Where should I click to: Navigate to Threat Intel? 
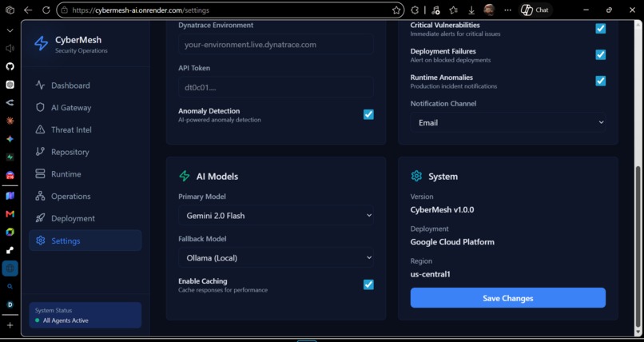click(85, 129)
